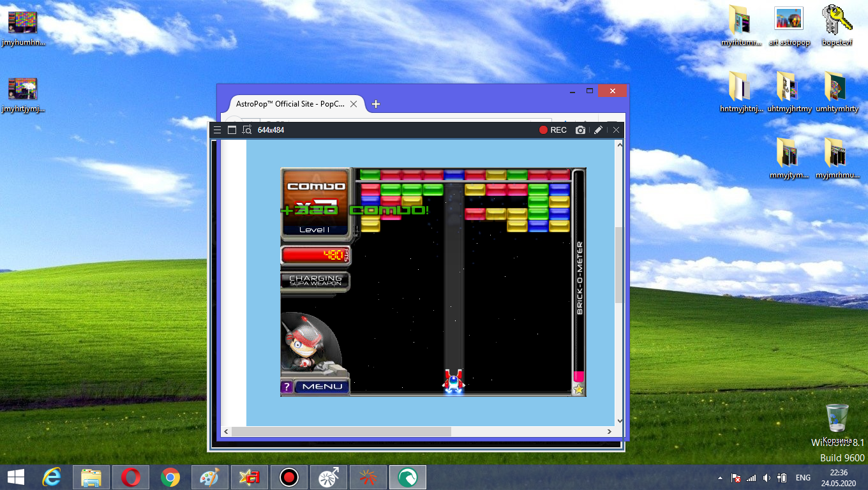Select the umhtymhrty folder on desktop
The image size is (868, 490).
(x=837, y=91)
